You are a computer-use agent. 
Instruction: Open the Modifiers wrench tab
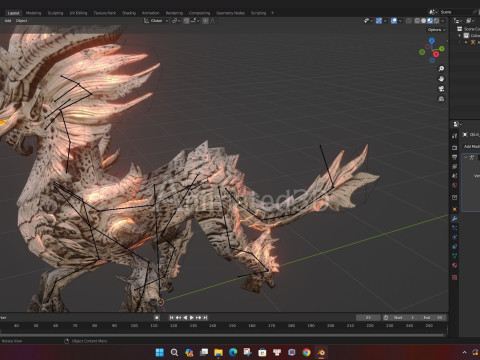click(x=454, y=219)
